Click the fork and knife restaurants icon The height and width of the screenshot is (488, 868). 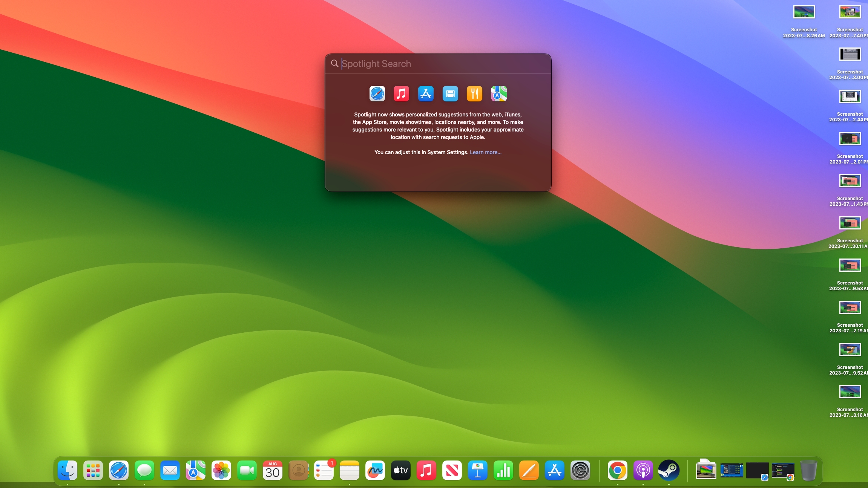[x=474, y=94]
